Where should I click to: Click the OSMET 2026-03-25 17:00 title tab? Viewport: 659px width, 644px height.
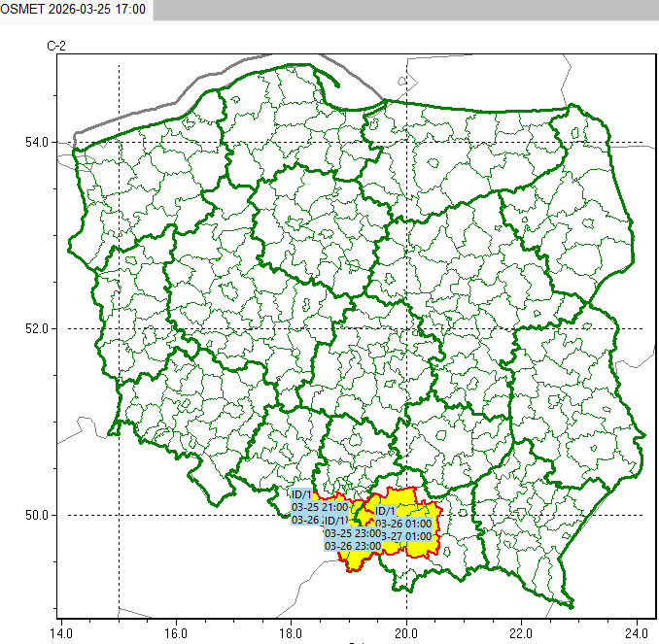click(x=75, y=10)
